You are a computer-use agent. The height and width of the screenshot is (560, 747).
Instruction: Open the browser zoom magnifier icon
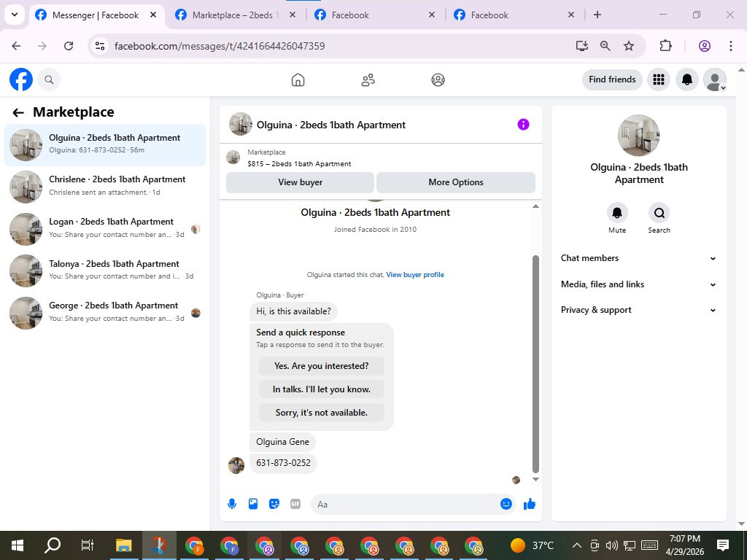coord(605,46)
